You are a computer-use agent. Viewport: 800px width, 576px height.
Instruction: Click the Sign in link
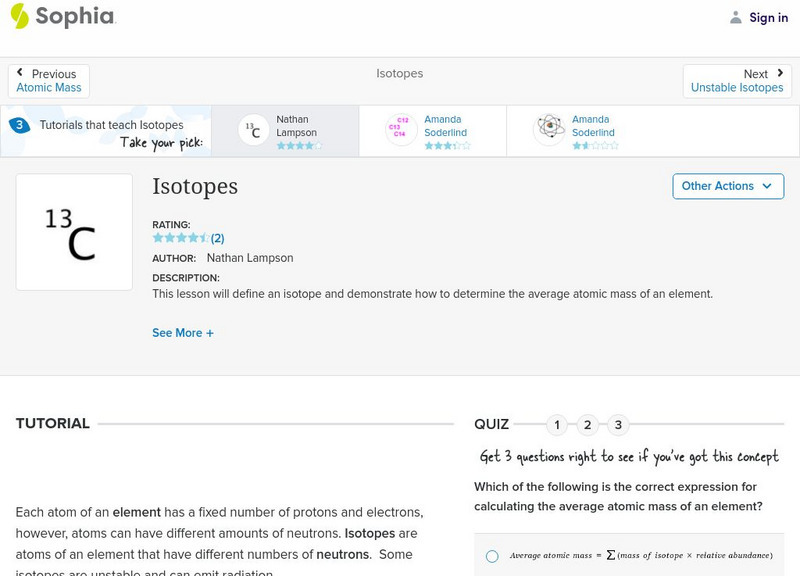click(x=768, y=17)
